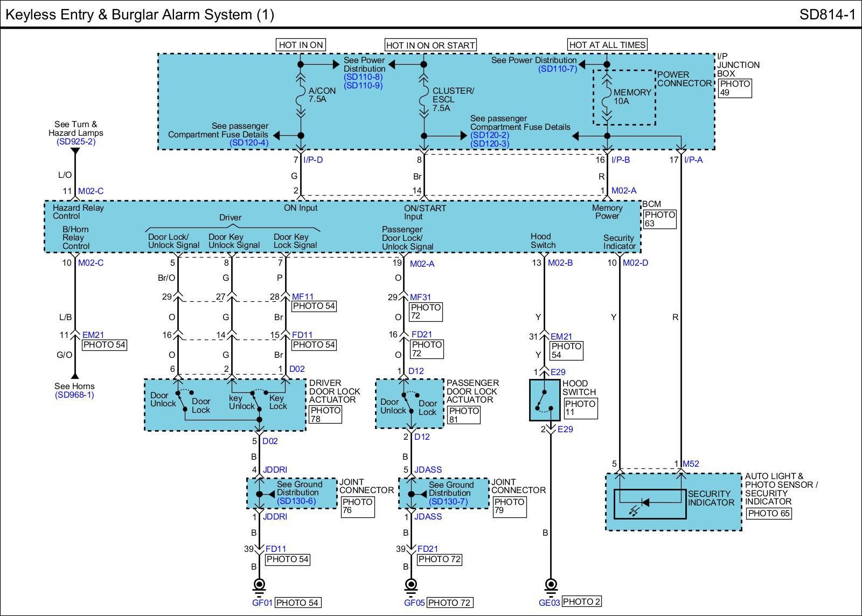862x616 pixels.
Task: Click the GF01 ground symbol
Action: [x=259, y=585]
